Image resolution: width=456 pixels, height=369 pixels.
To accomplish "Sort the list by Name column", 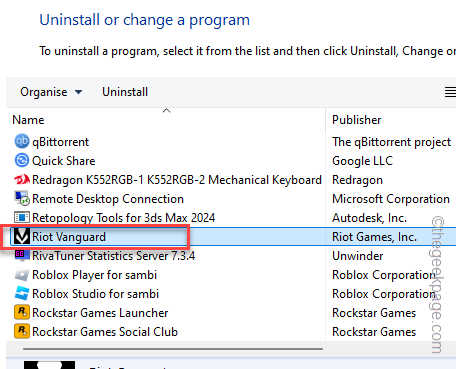I will [x=28, y=120].
